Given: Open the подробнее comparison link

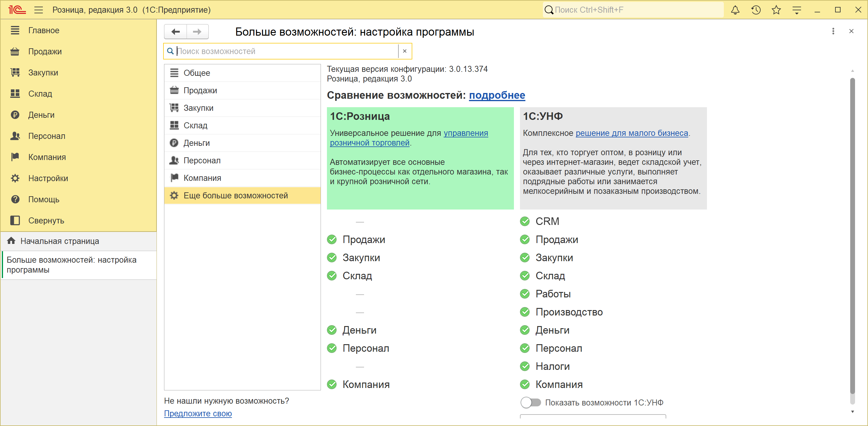Looking at the screenshot, I should click(x=497, y=95).
